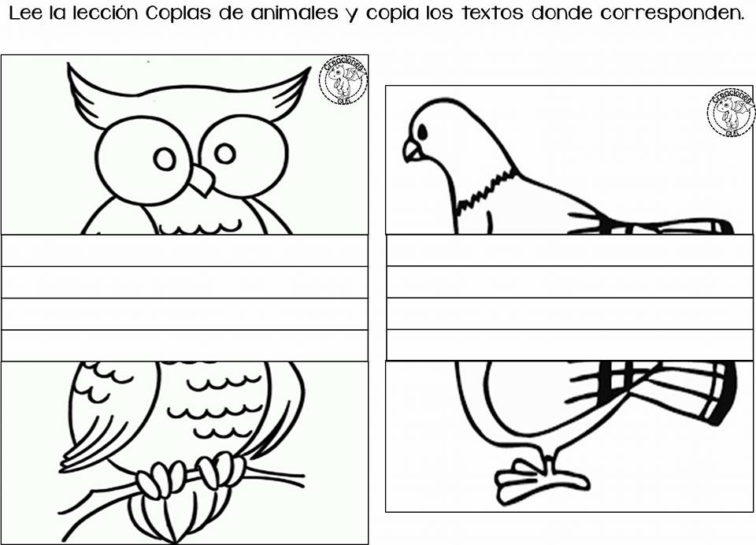Select the first writing line under the pigeon
Screen dimensions: 756x545
pyautogui.click(x=569, y=250)
